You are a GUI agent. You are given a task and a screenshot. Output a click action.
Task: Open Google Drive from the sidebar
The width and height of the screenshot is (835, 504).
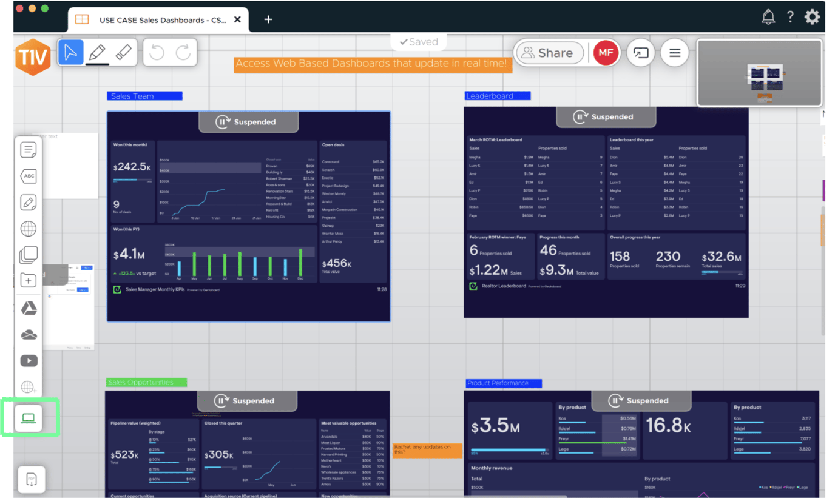(29, 308)
